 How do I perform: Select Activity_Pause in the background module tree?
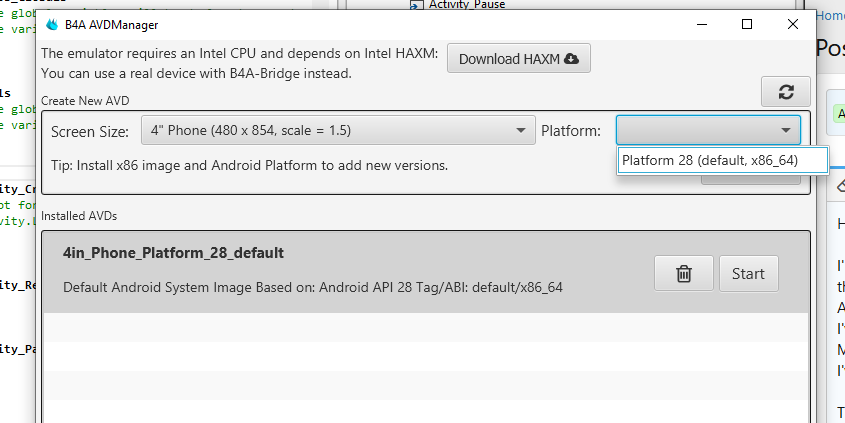[466, 5]
